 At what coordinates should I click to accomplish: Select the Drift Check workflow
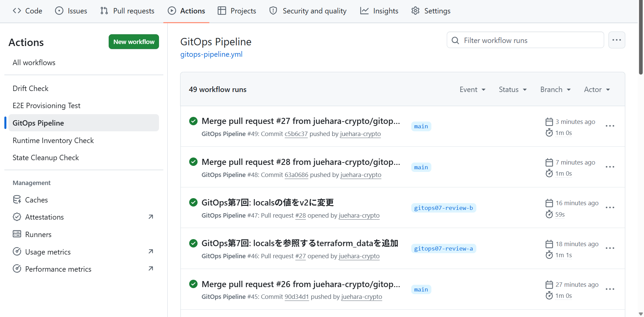(84, 88)
